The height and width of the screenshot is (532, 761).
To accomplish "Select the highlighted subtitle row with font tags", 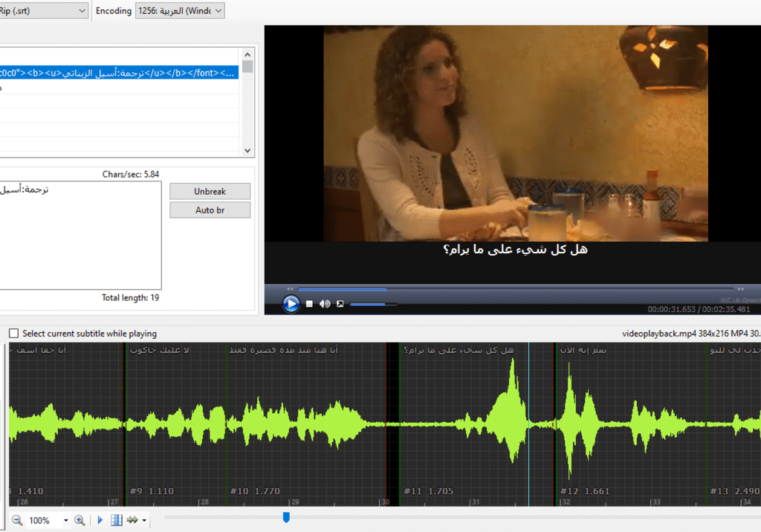I will [119, 73].
